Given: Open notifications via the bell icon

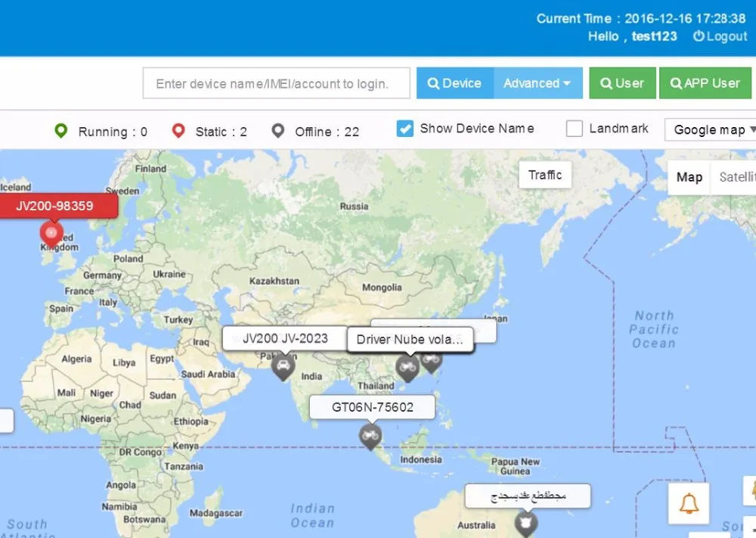Looking at the screenshot, I should pyautogui.click(x=688, y=502).
